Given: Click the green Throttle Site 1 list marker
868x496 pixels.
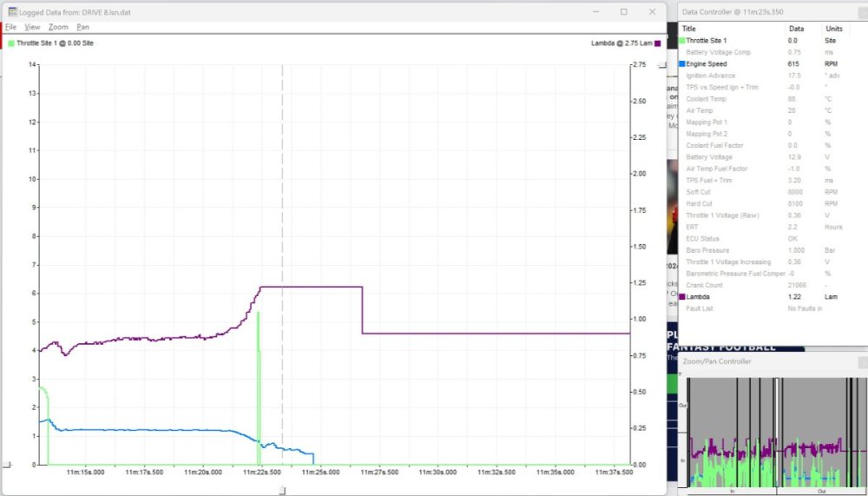Looking at the screenshot, I should point(682,41).
